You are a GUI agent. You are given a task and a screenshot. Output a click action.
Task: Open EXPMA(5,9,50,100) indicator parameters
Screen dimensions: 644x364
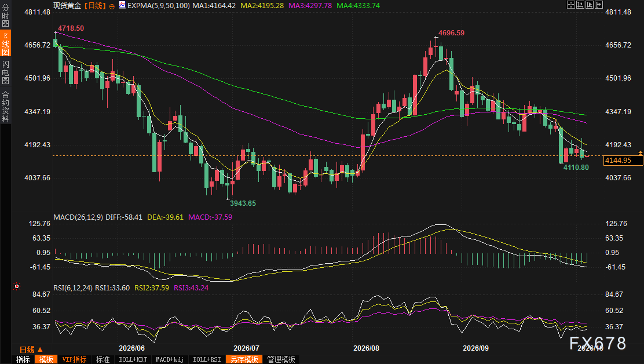(159, 5)
